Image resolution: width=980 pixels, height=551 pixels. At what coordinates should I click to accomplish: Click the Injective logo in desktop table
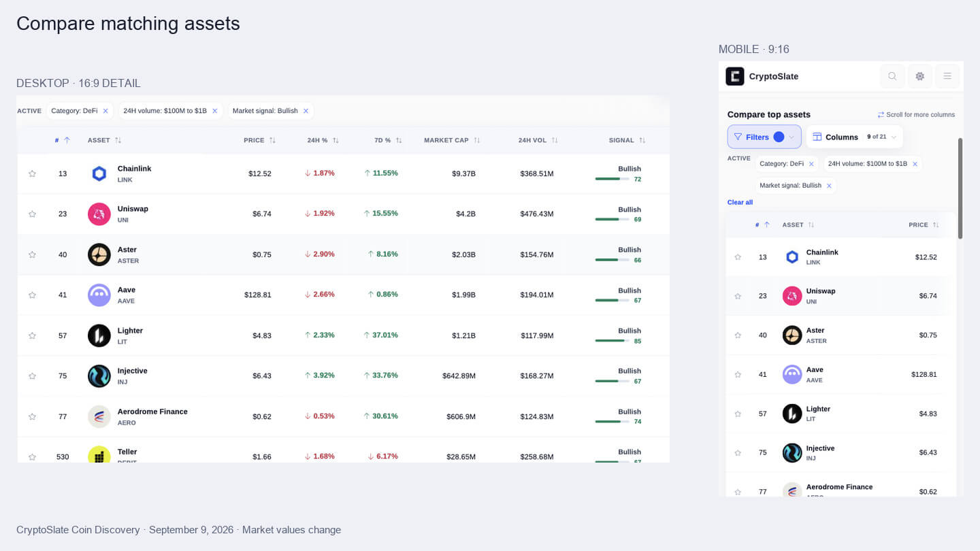[x=99, y=376]
